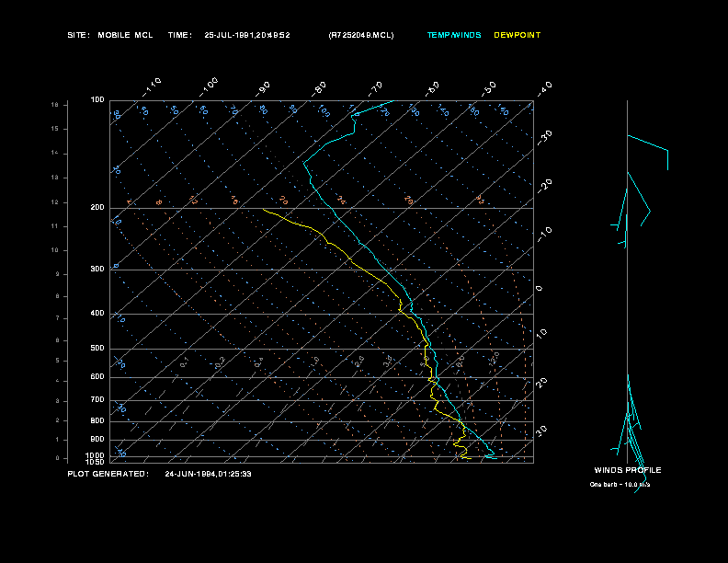728x563 pixels.
Task: Click the file name '(R7252049.MCL)'
Action: click(361, 35)
